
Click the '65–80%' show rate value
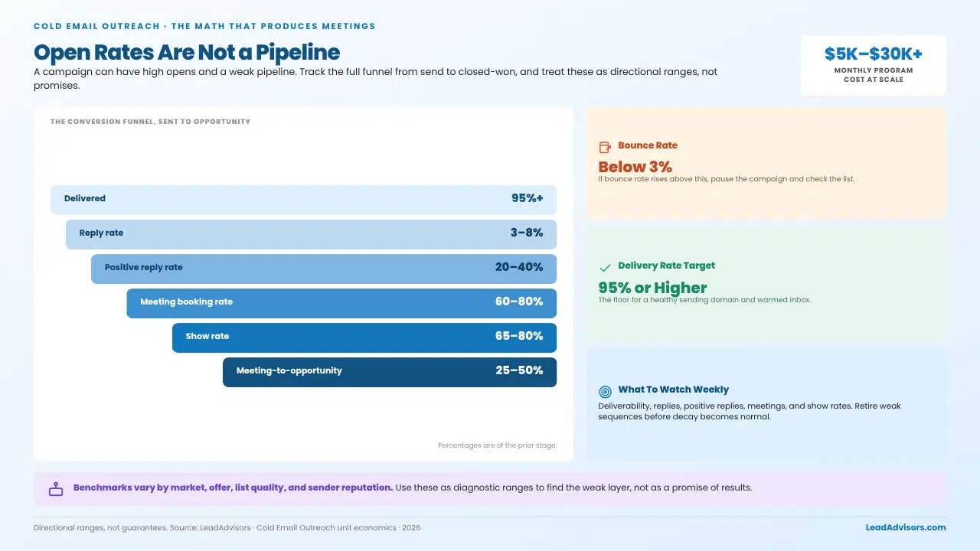coord(519,336)
